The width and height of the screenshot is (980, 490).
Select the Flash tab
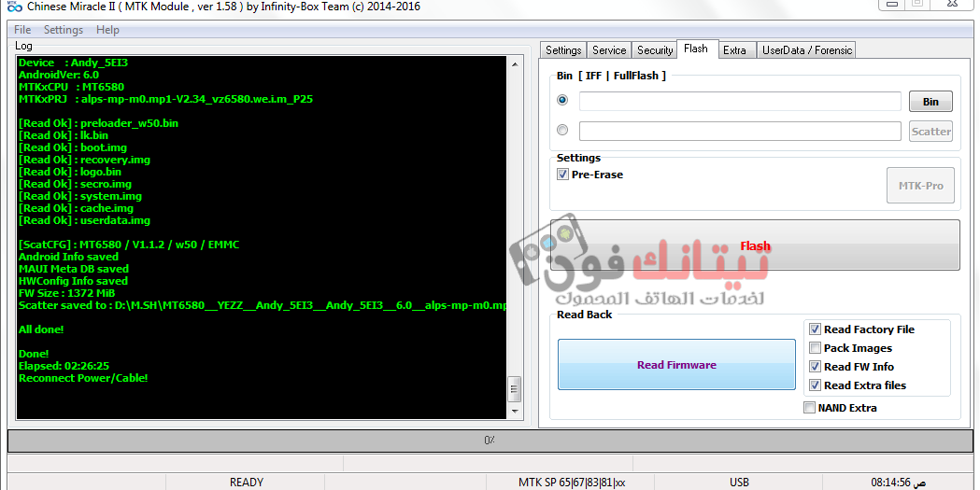[696, 49]
